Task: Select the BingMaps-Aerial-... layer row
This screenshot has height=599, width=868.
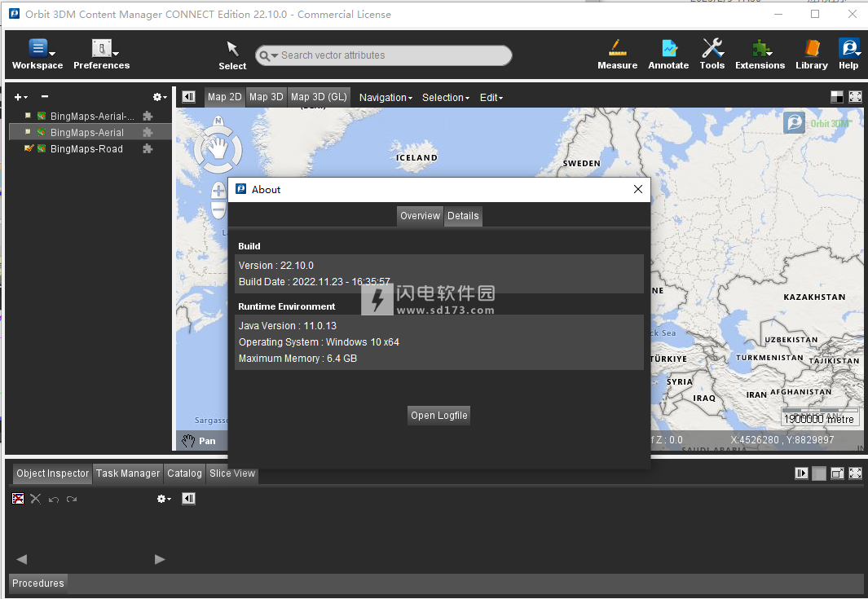Action: pos(90,116)
